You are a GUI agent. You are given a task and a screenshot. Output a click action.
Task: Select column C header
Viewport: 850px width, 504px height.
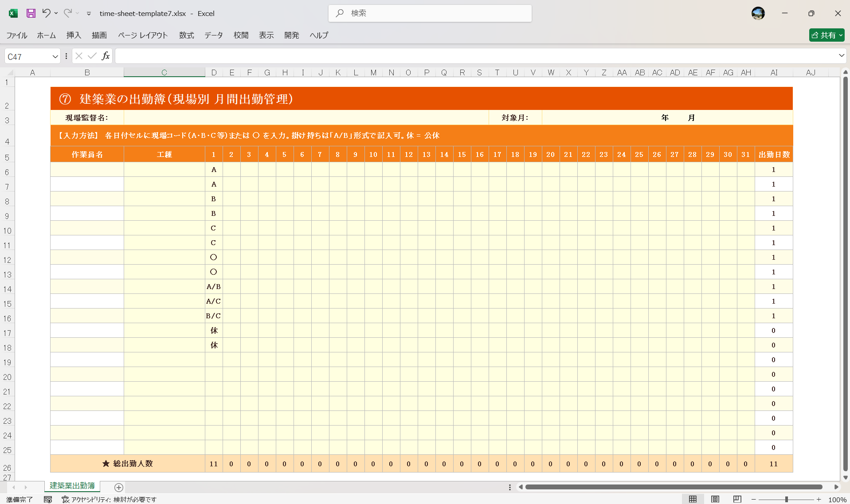tap(164, 73)
